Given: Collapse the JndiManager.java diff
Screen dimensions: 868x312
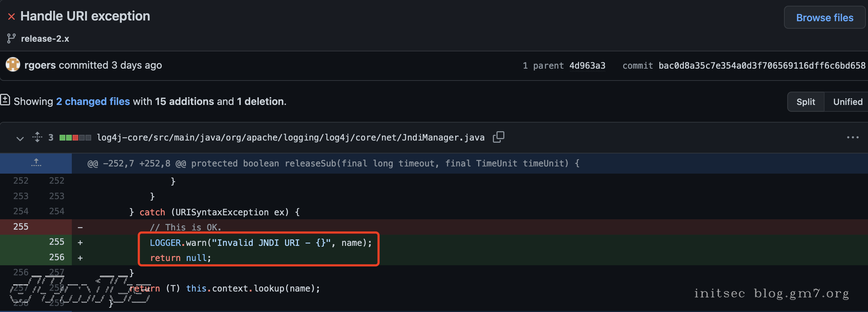Looking at the screenshot, I should [x=20, y=138].
